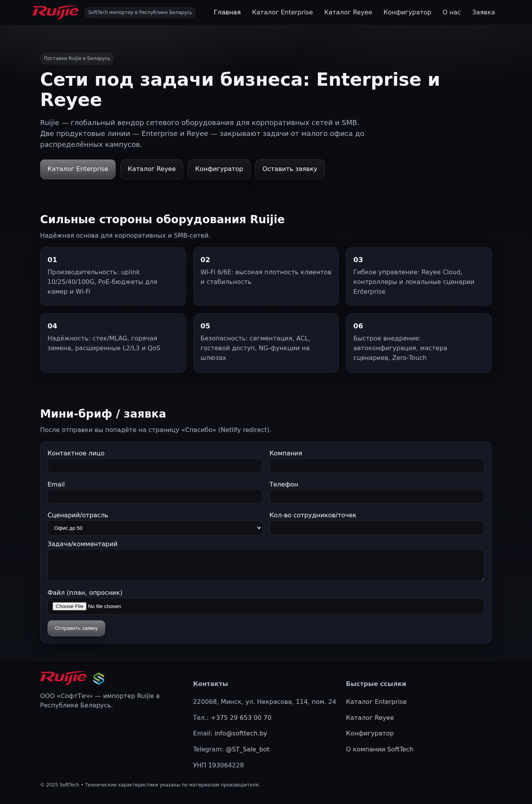Image resolution: width=532 pixels, height=804 pixels.
Task: Click the УНП 193064228 text
Action: [218, 765]
